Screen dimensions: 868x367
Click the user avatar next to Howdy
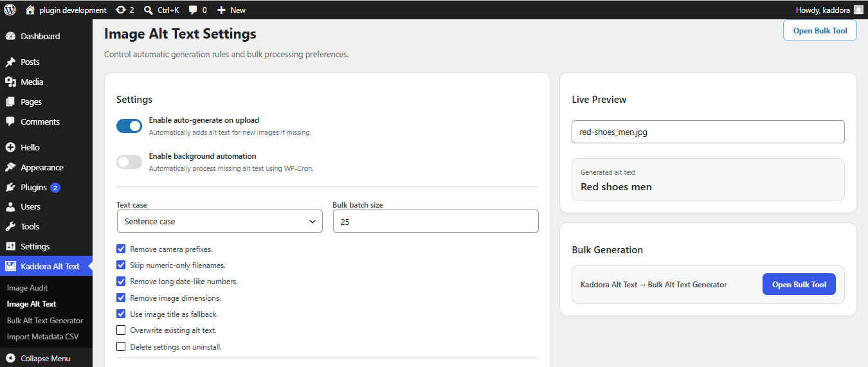tap(858, 10)
